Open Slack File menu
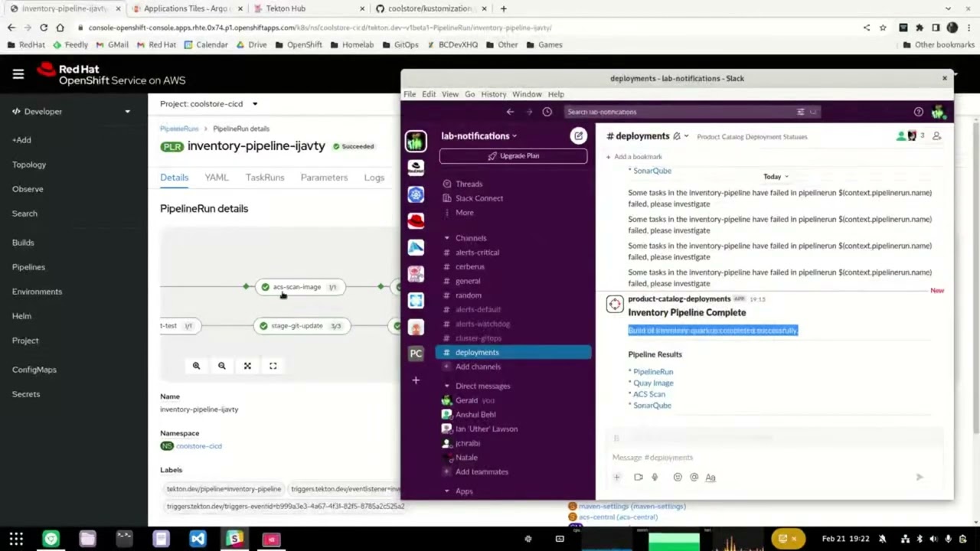The height and width of the screenshot is (551, 980). (410, 94)
